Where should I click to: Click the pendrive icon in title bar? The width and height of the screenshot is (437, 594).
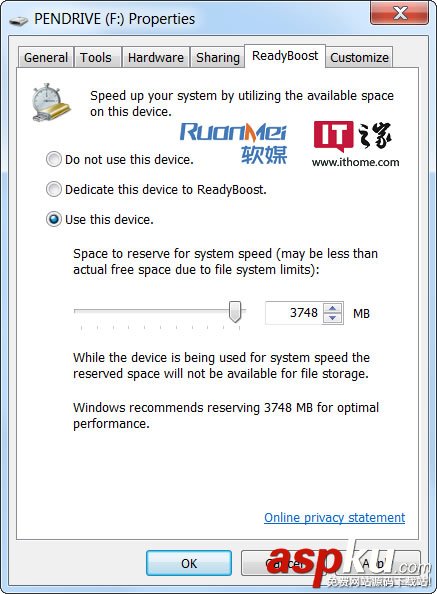pyautogui.click(x=18, y=20)
